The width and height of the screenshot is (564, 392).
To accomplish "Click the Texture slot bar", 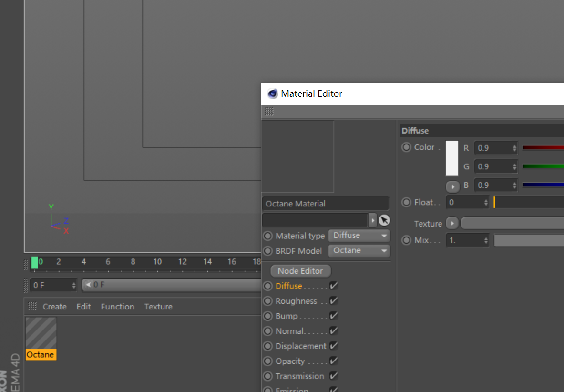I will point(512,223).
